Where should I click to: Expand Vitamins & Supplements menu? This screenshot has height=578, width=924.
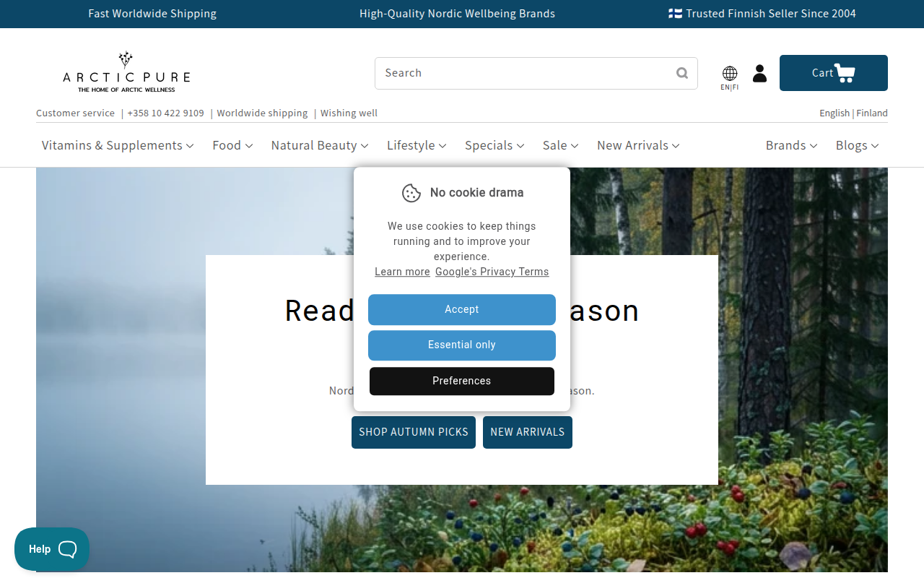118,145
